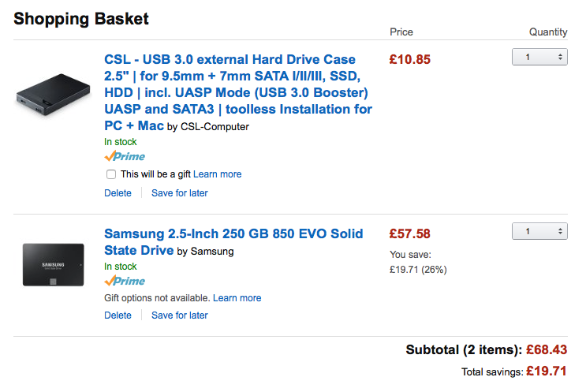
Task: Open the Samsung 250 GB 850 EVO title link
Action: click(233, 233)
